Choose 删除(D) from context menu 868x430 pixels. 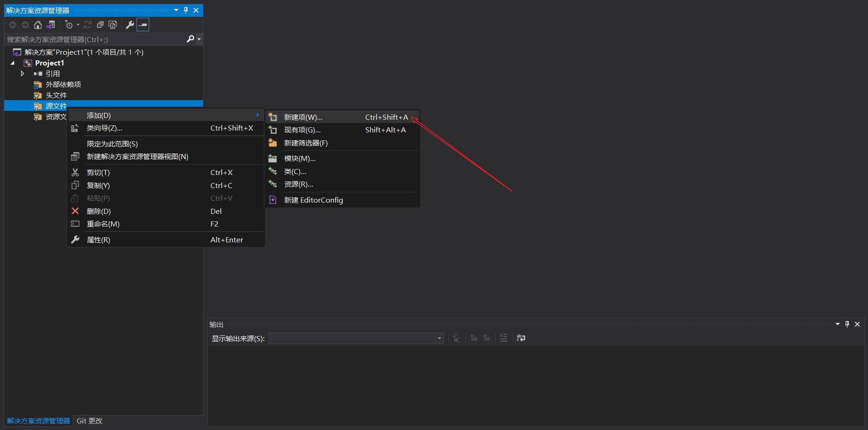pyautogui.click(x=166, y=211)
